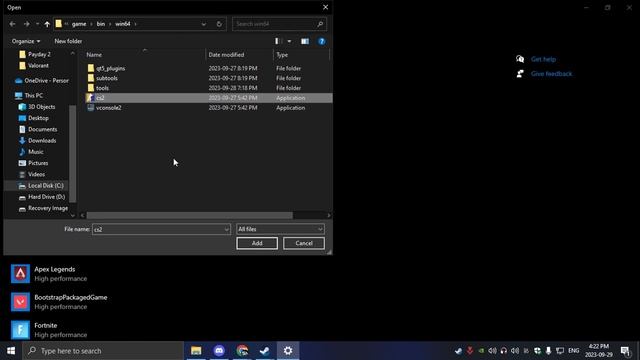
Task: Open Downloads in navigation pane
Action: coord(42,140)
